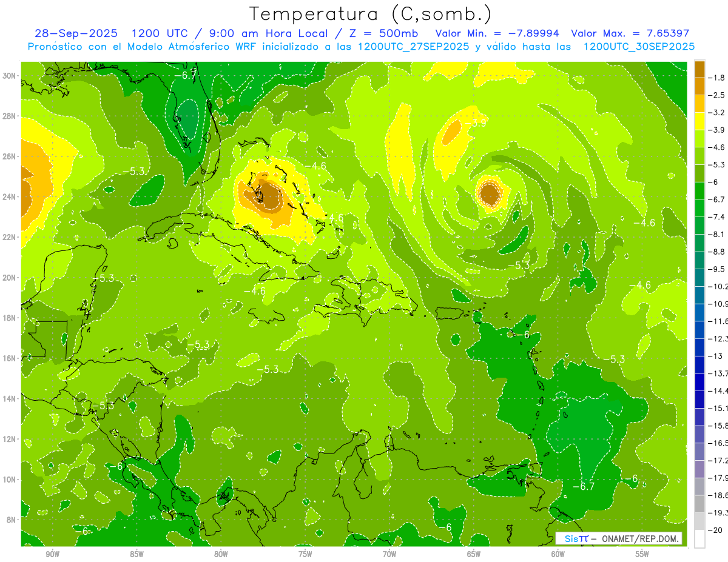Click the 22N latitude axis label
Screen dimensions: 728x562
pos(10,237)
